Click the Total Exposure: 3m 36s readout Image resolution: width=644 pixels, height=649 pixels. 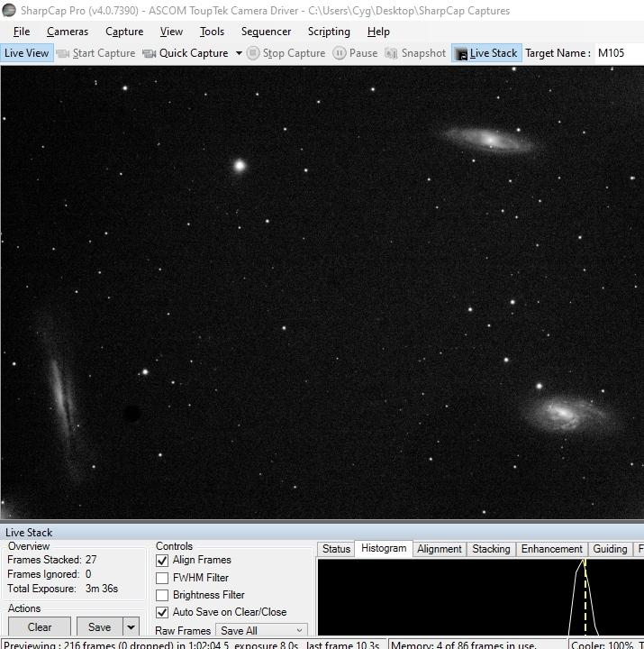point(62,589)
